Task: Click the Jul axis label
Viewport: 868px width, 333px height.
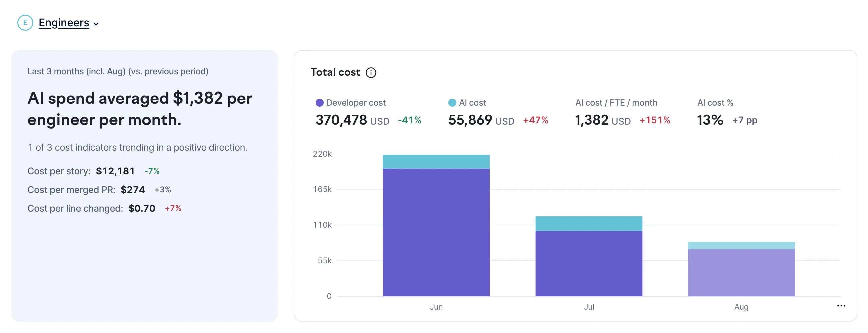Action: (589, 307)
